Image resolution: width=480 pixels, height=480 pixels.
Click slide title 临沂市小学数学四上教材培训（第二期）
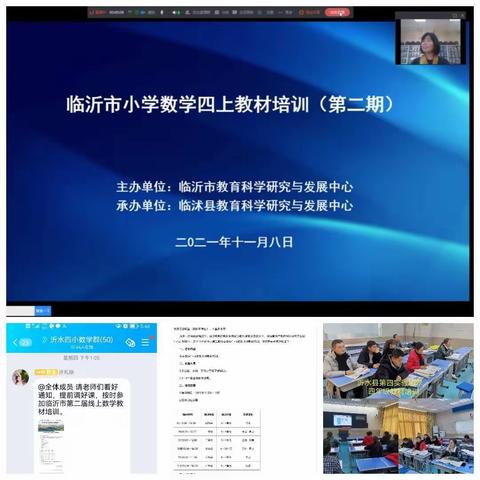[x=230, y=104]
